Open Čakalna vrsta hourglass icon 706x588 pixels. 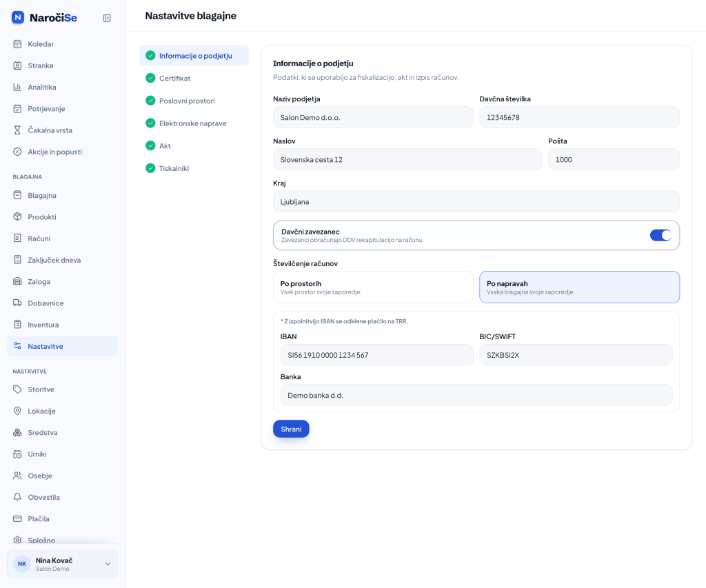coord(17,130)
